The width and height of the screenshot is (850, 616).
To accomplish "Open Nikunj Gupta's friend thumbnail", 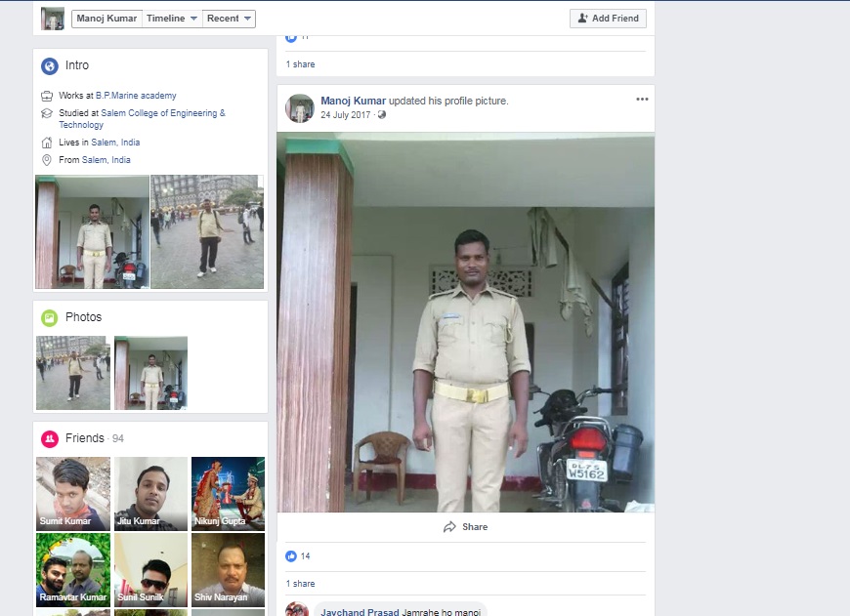I will (x=228, y=493).
